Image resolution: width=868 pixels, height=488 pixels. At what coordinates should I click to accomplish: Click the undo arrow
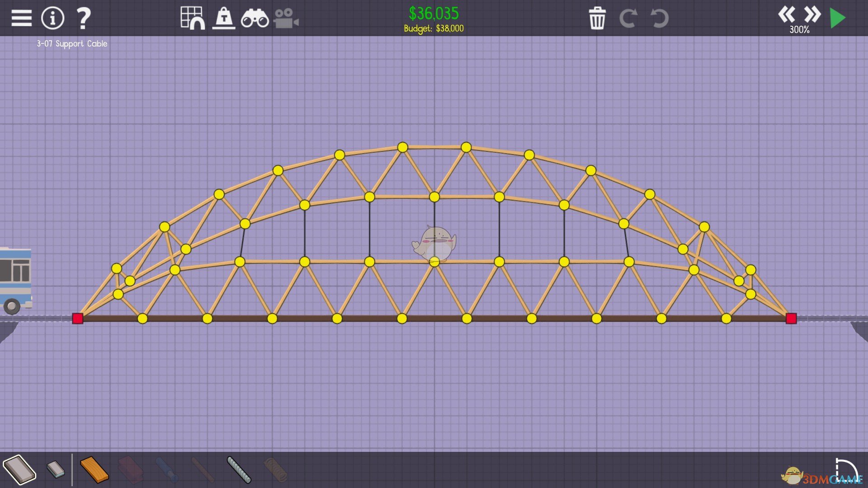(x=659, y=19)
